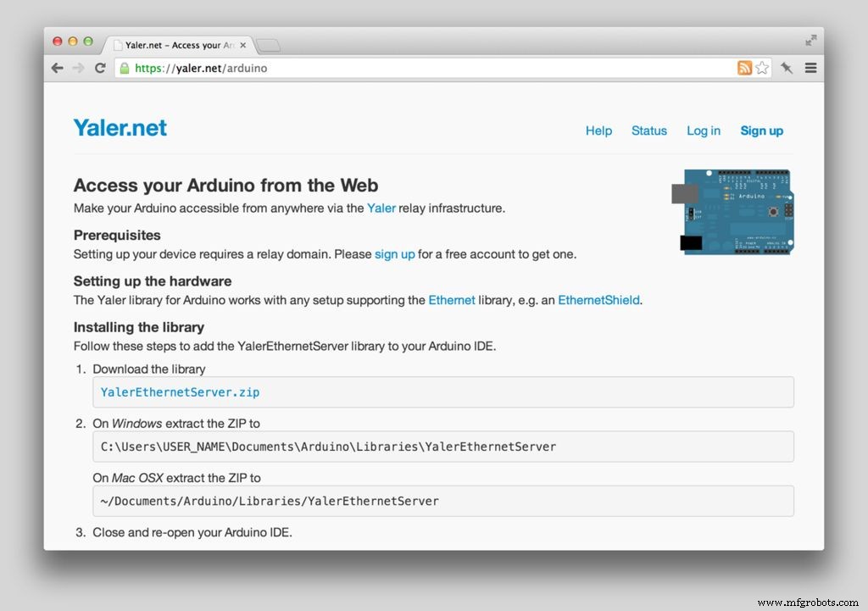Open the EthernetShield link
868x611 pixels.
point(598,299)
